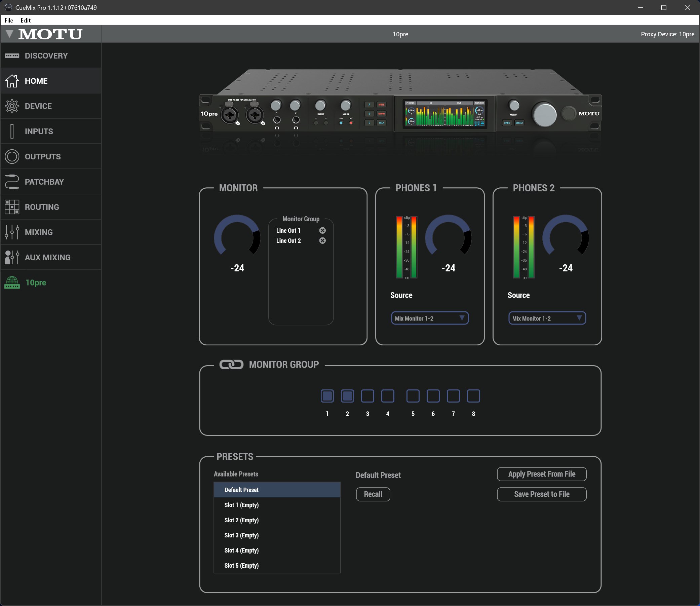700x606 pixels.
Task: Select Default Preset in Available Presets
Action: pyautogui.click(x=277, y=490)
